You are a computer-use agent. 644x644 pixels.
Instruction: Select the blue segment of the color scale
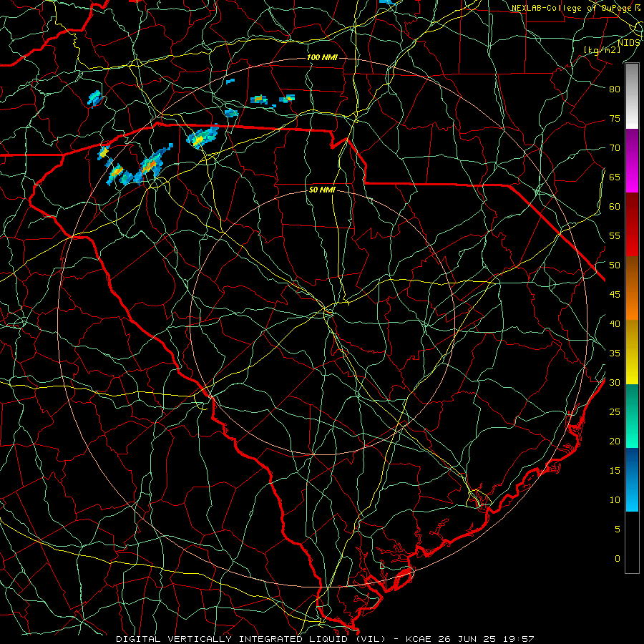pos(632,479)
